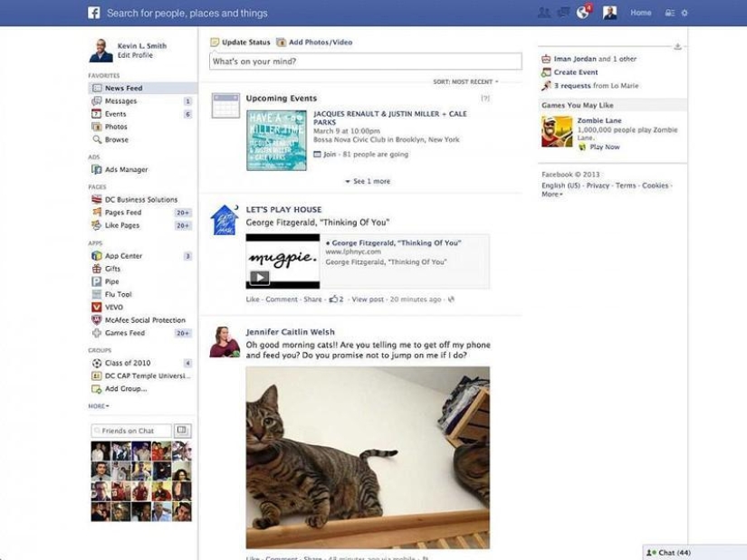Image resolution: width=747 pixels, height=560 pixels.
Task: Select the Update Status tab
Action: [241, 43]
